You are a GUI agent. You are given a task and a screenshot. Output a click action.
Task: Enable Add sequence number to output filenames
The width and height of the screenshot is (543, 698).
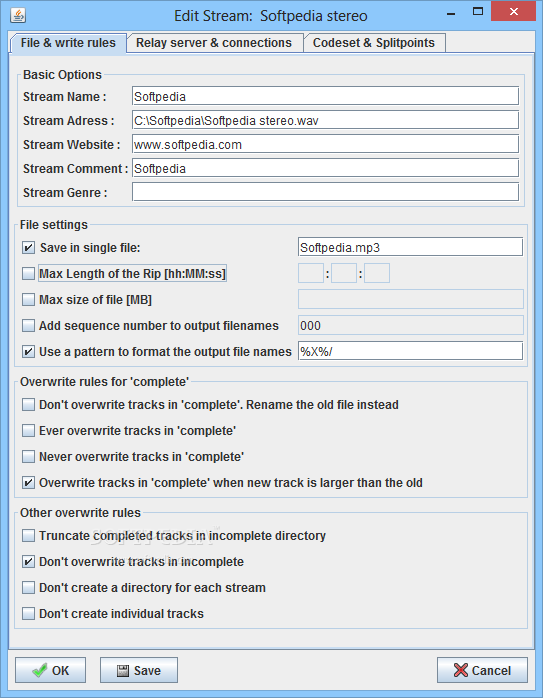click(28, 325)
